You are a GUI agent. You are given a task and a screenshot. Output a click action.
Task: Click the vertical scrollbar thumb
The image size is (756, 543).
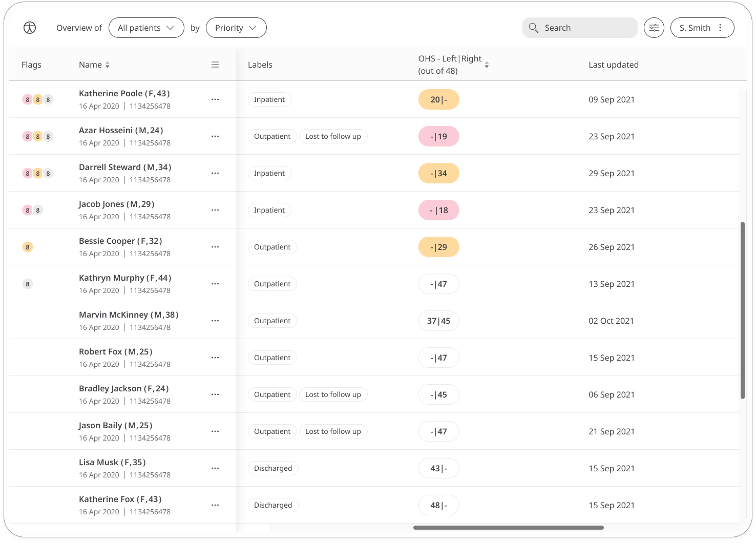click(x=743, y=310)
